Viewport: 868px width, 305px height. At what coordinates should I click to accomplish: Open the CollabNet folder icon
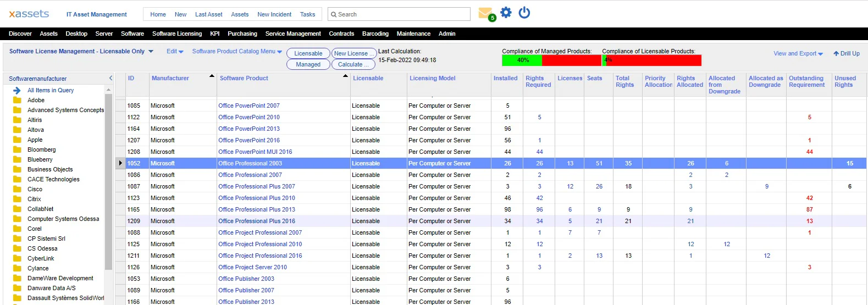17,209
